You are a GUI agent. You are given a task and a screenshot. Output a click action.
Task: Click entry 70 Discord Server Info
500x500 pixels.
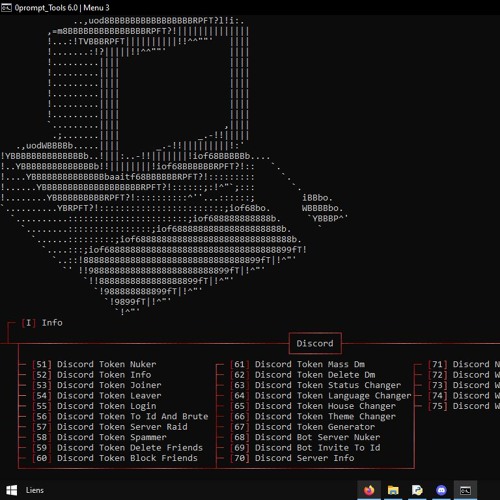pos(292,458)
